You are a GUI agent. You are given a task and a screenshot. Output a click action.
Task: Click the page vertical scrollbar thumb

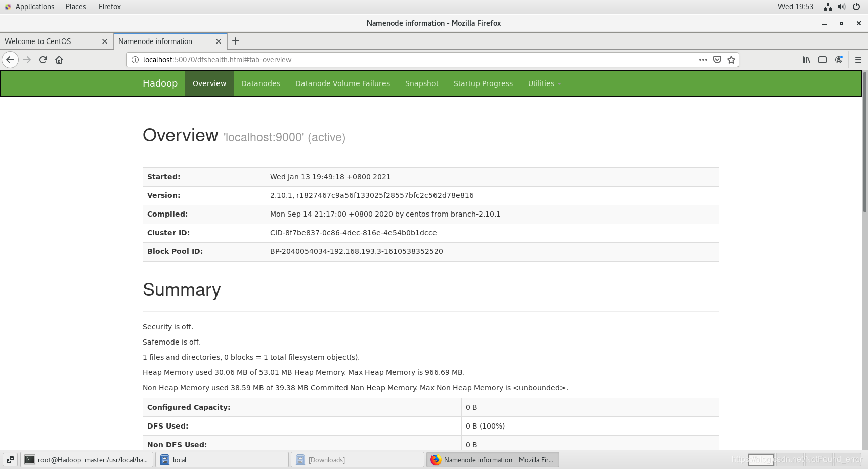pyautogui.click(x=865, y=142)
